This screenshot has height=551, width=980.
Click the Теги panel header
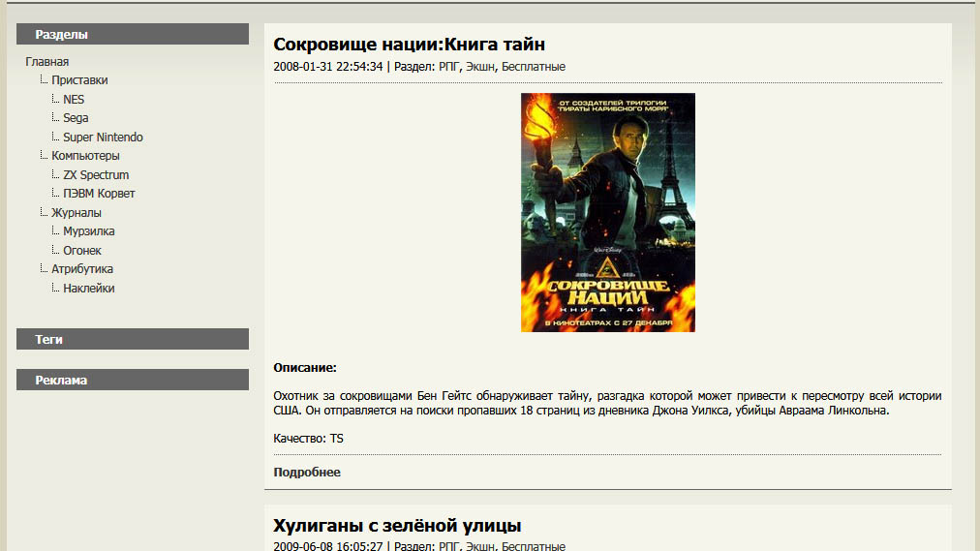point(133,339)
